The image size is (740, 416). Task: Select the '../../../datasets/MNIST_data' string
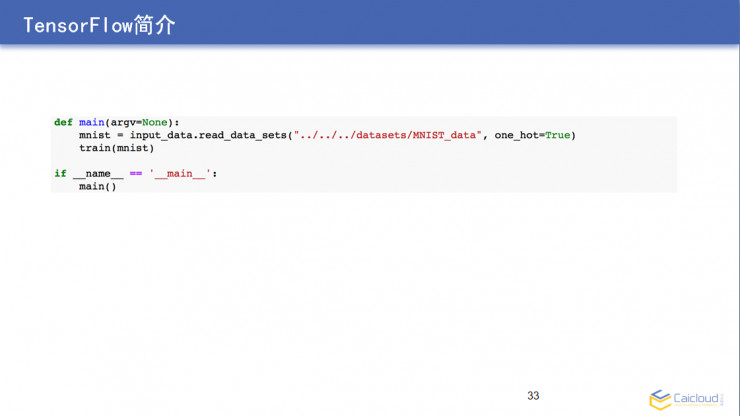(x=387, y=135)
